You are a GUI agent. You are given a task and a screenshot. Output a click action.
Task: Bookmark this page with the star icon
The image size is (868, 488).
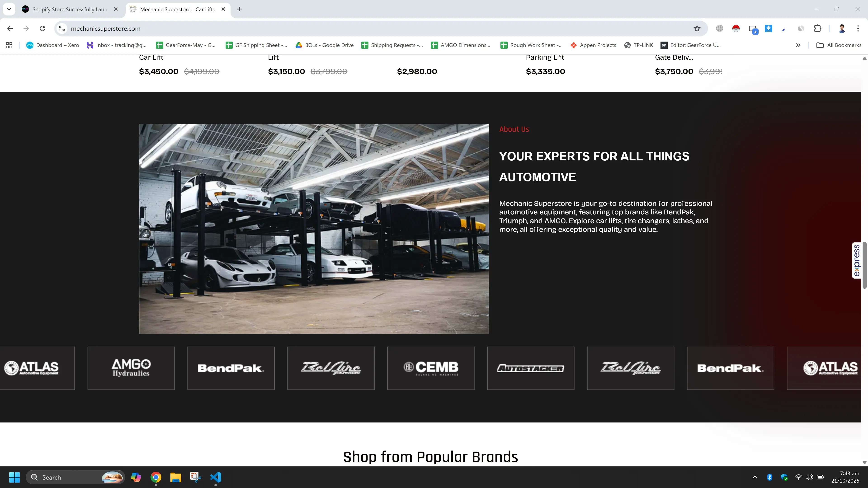pos(697,29)
